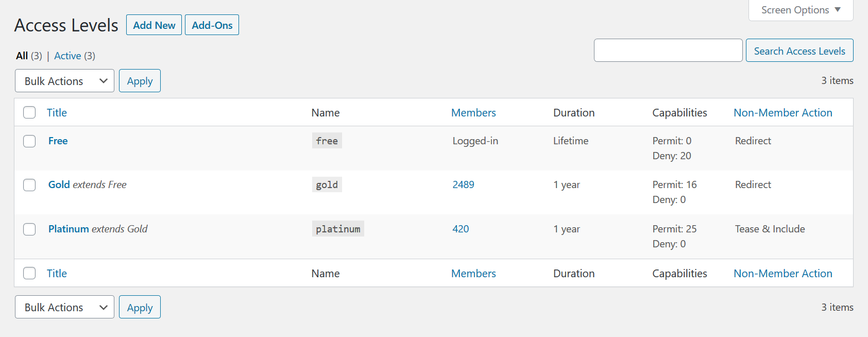Open the Free access level
Screen dimensions: 868x337
(x=58, y=141)
